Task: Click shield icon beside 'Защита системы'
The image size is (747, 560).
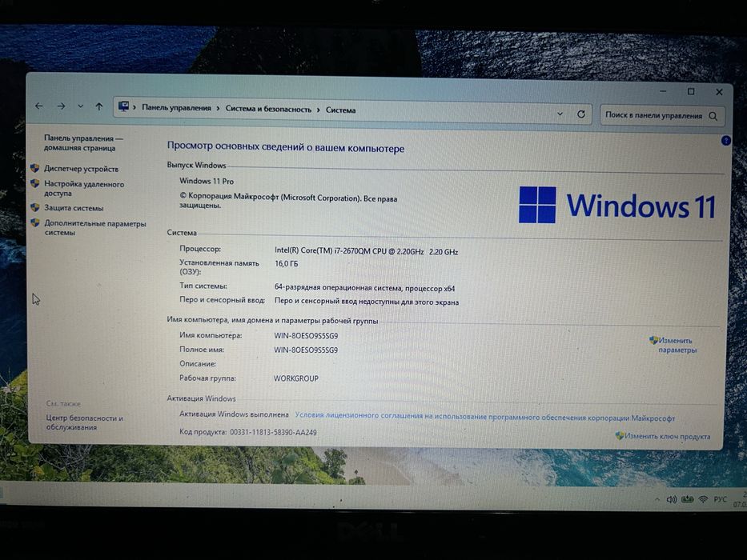Action: tap(34, 208)
